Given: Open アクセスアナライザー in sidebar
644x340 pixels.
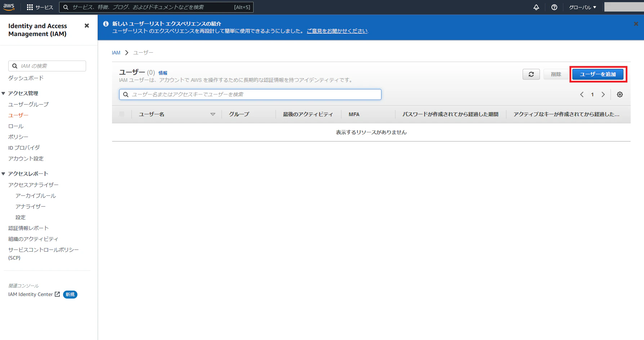Looking at the screenshot, I should click(x=33, y=185).
